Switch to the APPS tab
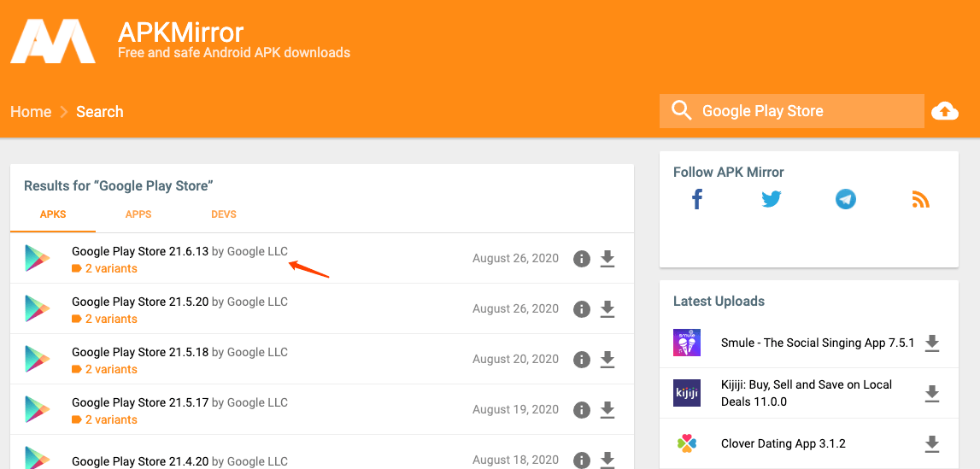This screenshot has height=469, width=980. click(138, 214)
